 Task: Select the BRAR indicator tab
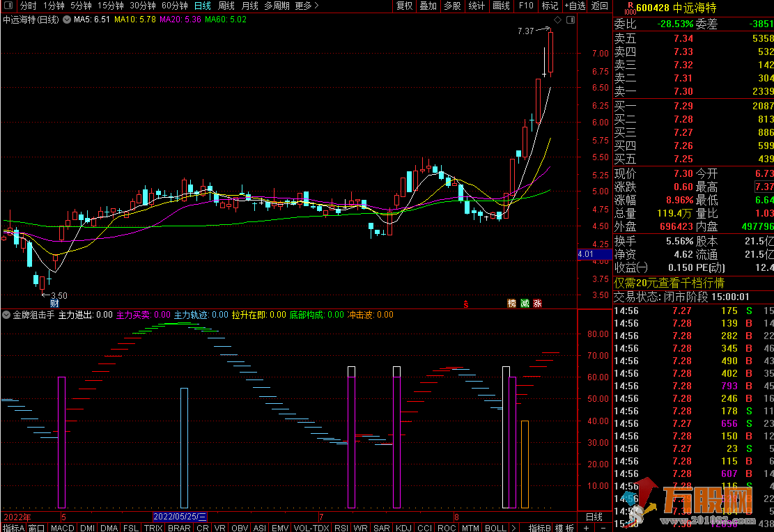(179, 528)
